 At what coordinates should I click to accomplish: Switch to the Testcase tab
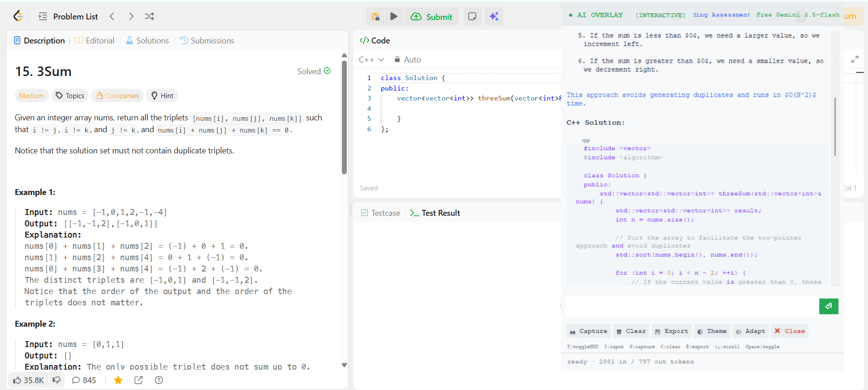pyautogui.click(x=381, y=213)
